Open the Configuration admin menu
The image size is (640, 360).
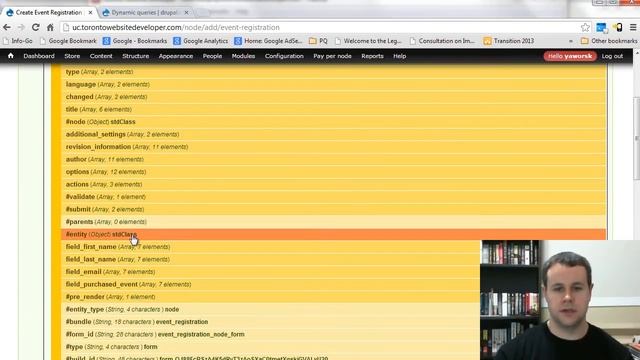tap(284, 56)
